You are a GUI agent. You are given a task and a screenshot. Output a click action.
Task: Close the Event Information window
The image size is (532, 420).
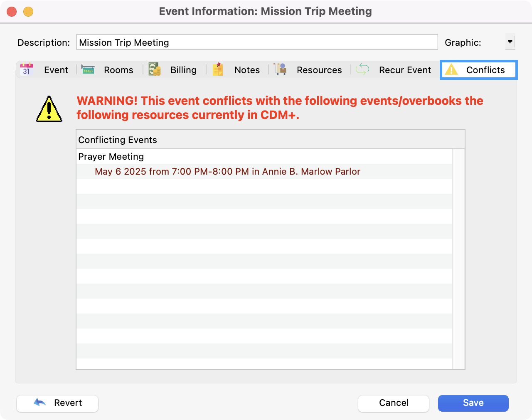(x=12, y=12)
